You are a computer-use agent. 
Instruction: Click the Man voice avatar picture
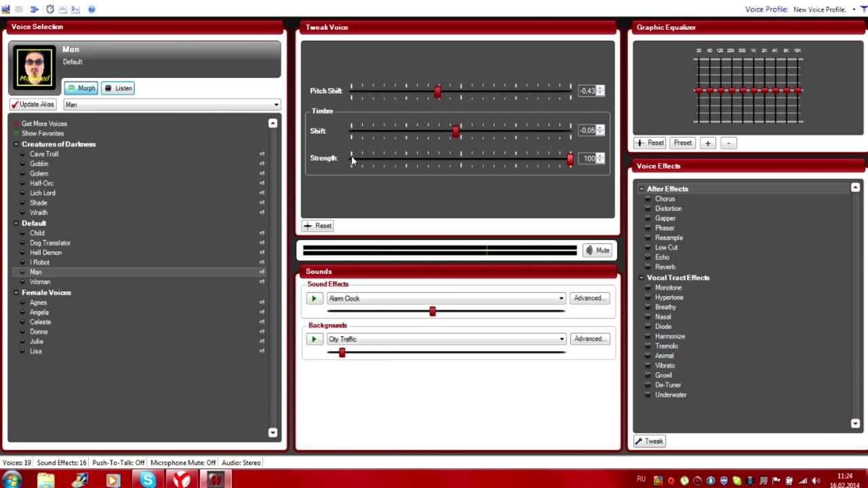[34, 68]
